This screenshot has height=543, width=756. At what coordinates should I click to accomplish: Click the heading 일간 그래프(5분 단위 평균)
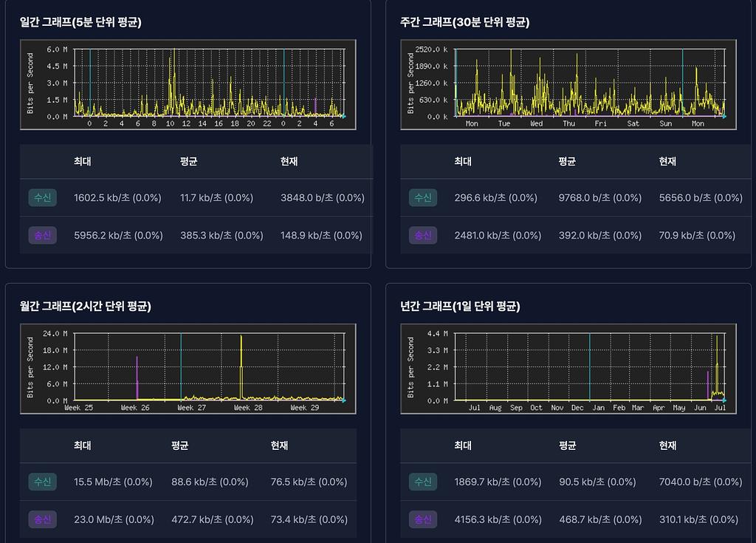[80, 22]
